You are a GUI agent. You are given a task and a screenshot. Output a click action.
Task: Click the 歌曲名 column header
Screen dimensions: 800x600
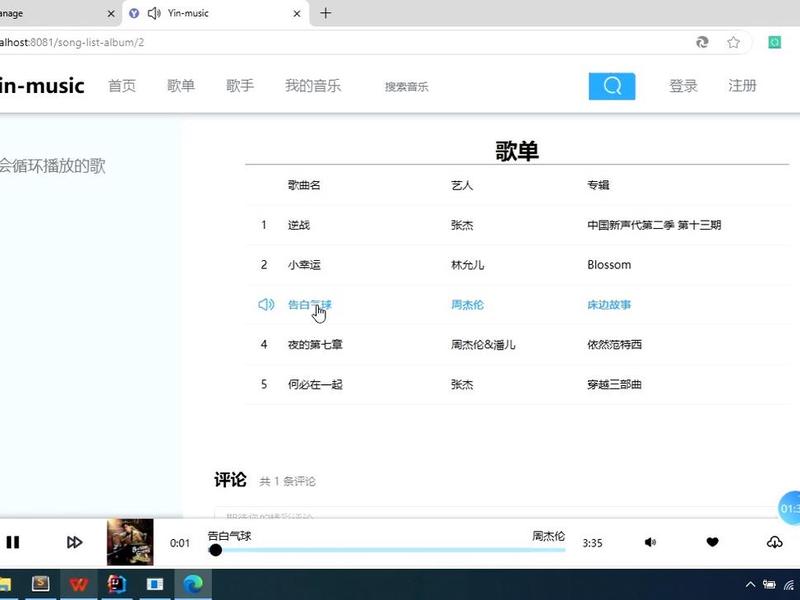(x=304, y=185)
